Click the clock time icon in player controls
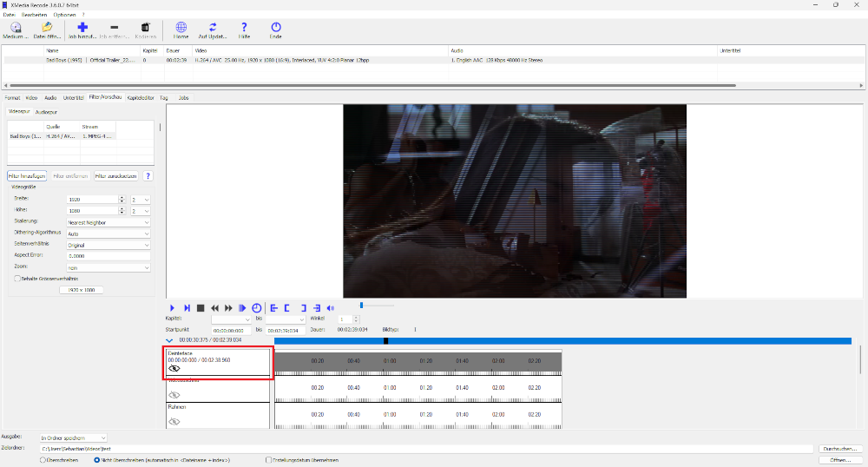The image size is (868, 467). coord(257,308)
